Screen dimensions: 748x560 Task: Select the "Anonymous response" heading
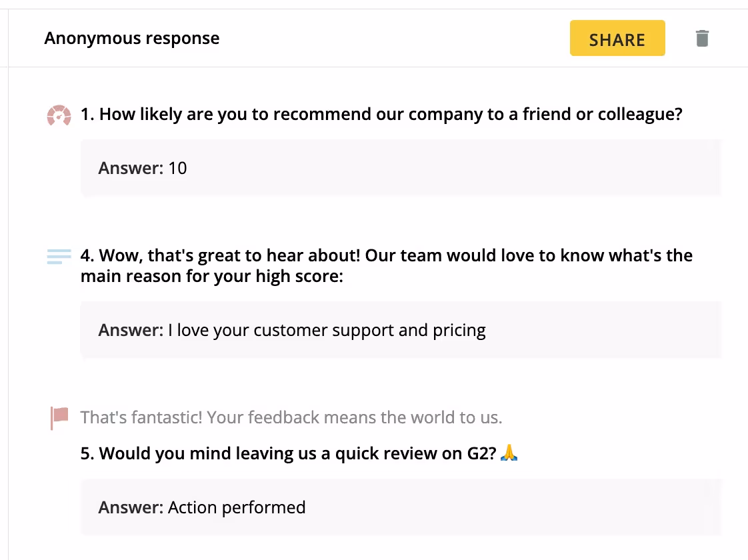tap(132, 38)
